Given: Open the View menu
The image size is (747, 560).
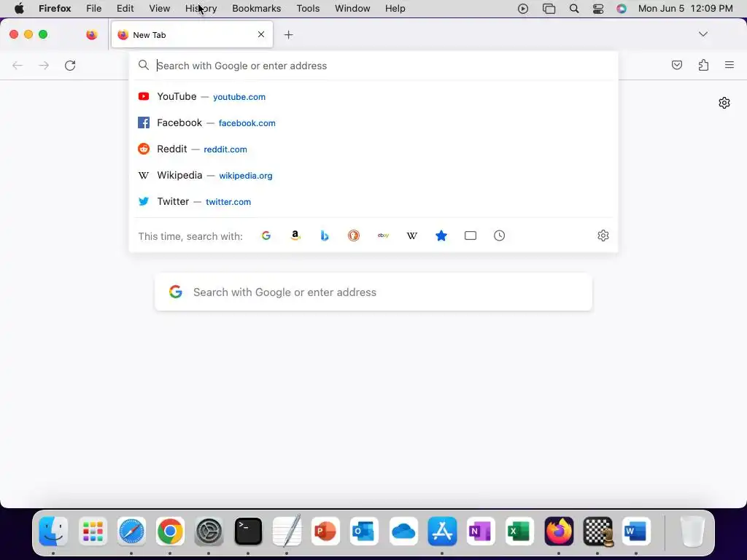Looking at the screenshot, I should pos(159,9).
